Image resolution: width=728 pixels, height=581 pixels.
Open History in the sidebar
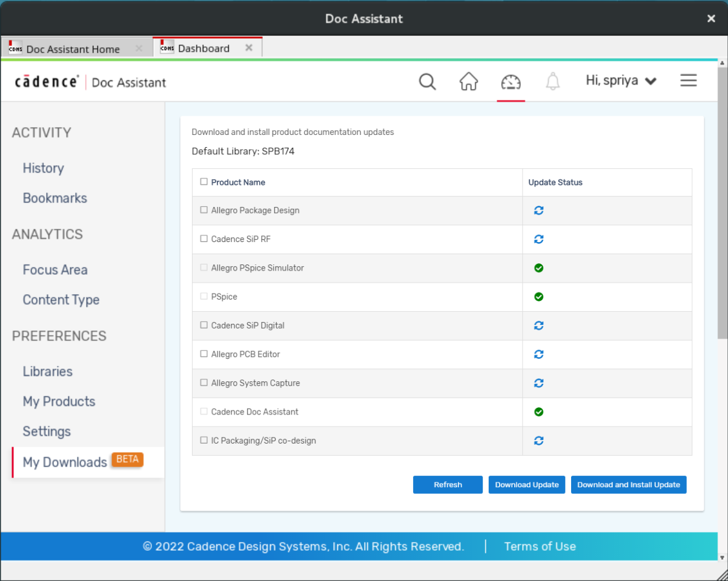pyautogui.click(x=43, y=168)
